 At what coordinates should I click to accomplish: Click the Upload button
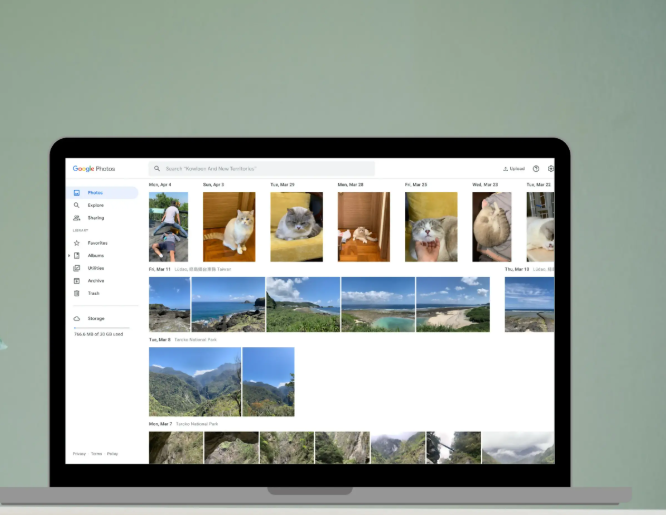click(x=514, y=169)
